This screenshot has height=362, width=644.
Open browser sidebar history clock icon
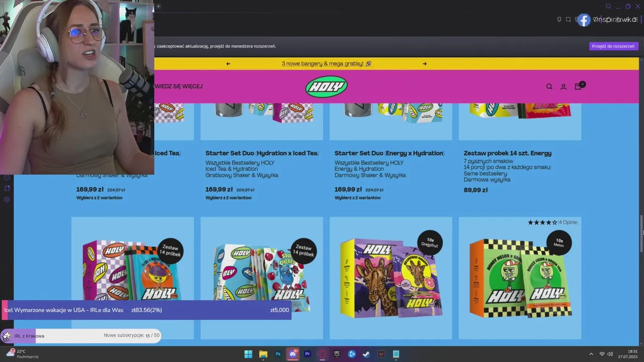tap(7, 177)
